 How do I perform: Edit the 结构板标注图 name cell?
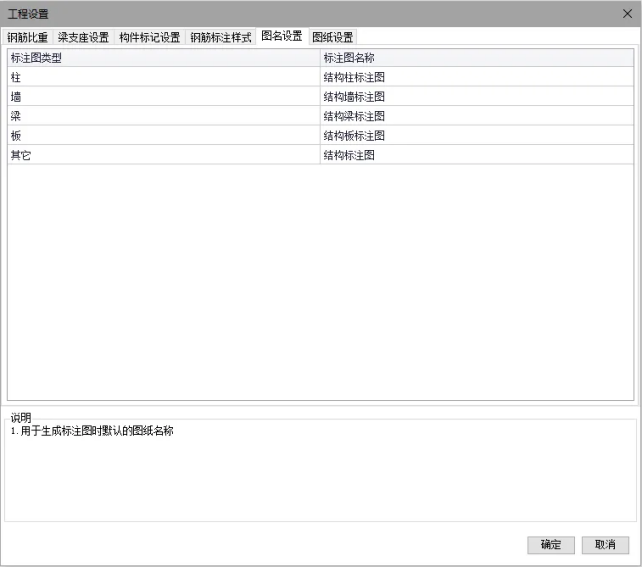pos(476,136)
